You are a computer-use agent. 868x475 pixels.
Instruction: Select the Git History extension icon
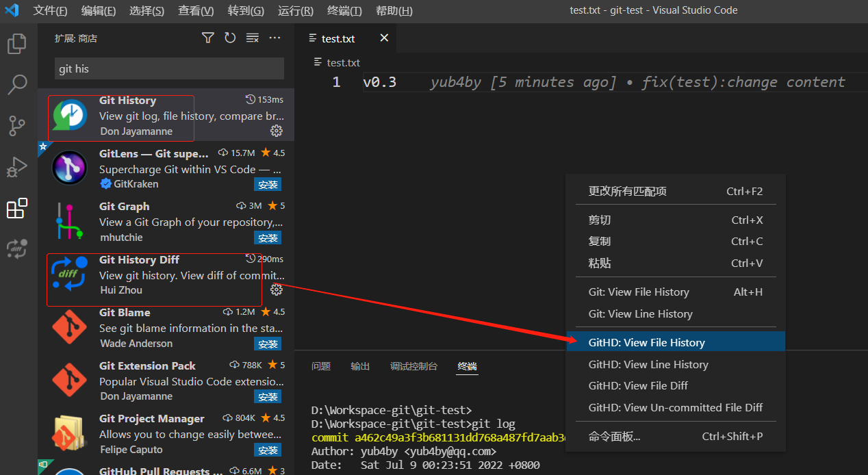pyautogui.click(x=70, y=115)
